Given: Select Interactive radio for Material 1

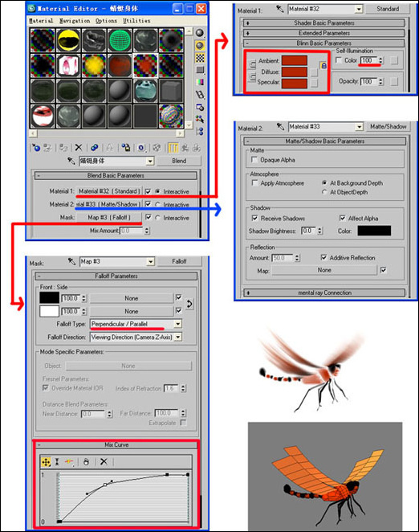Looking at the screenshot, I should click(157, 191).
